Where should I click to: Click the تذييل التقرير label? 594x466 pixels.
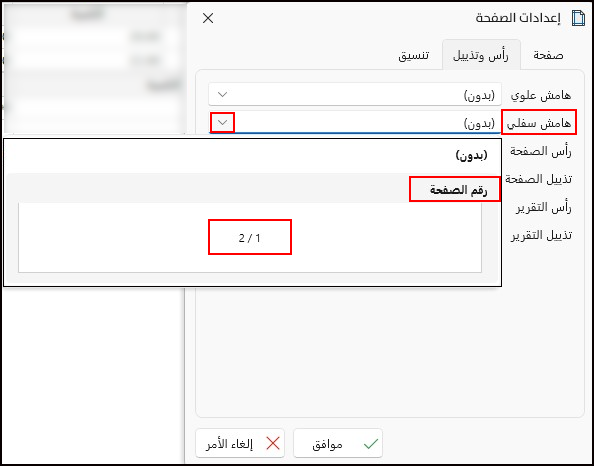pos(541,235)
